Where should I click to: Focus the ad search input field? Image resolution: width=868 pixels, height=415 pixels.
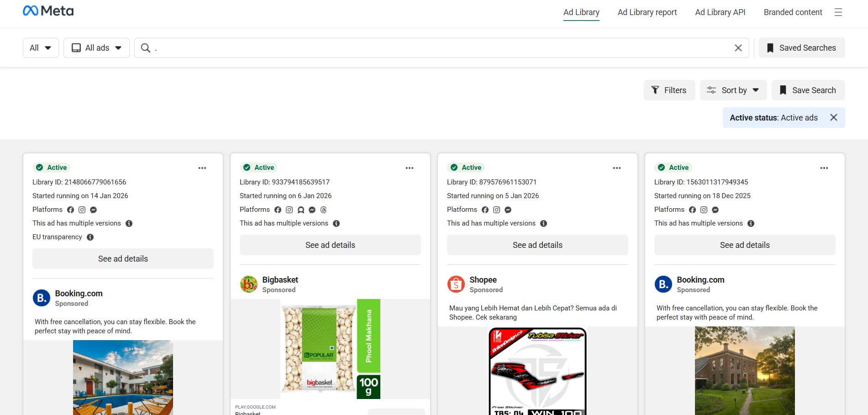[442, 48]
